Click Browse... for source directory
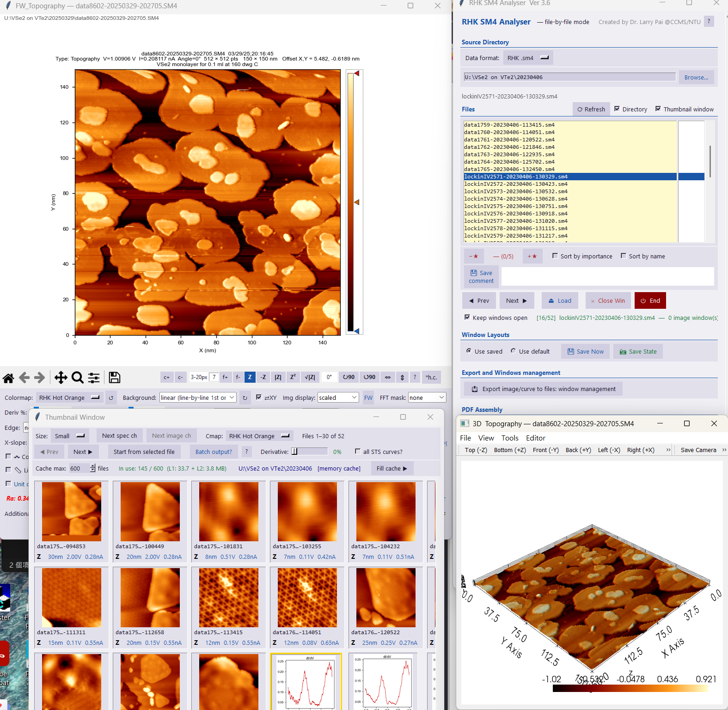Viewport: 728px width, 710px height. tap(696, 77)
